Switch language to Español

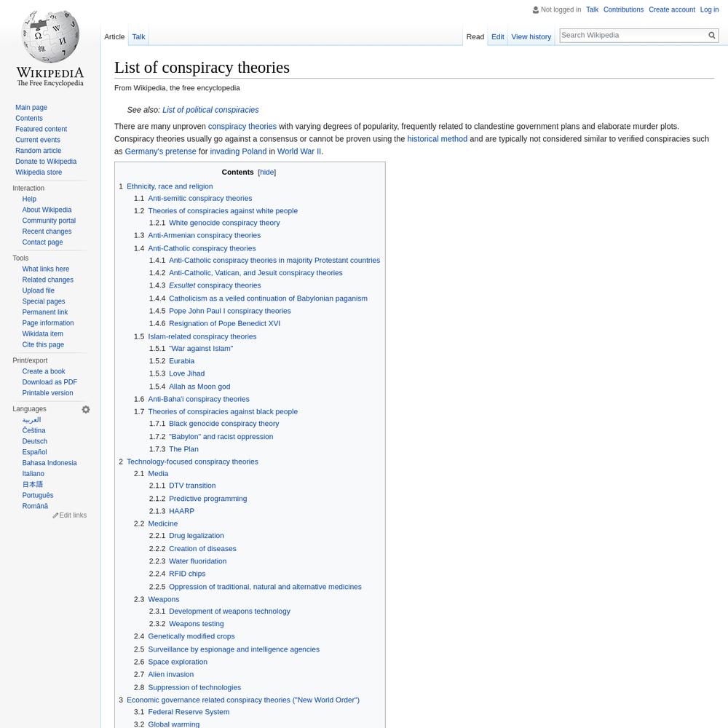[34, 452]
